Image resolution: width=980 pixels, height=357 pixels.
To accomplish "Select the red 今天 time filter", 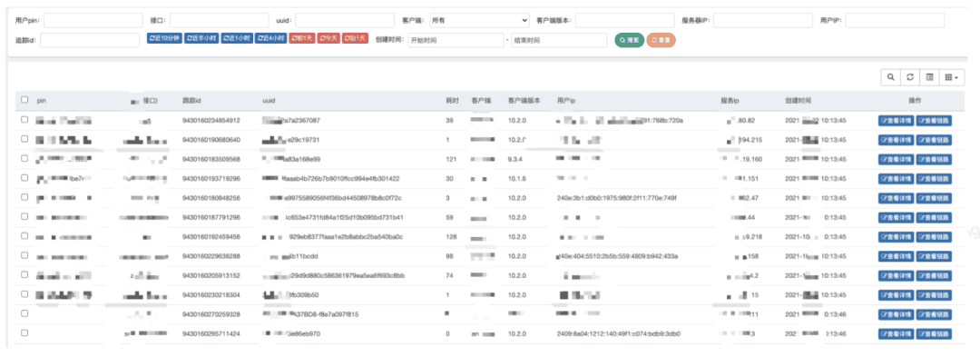I will (328, 38).
